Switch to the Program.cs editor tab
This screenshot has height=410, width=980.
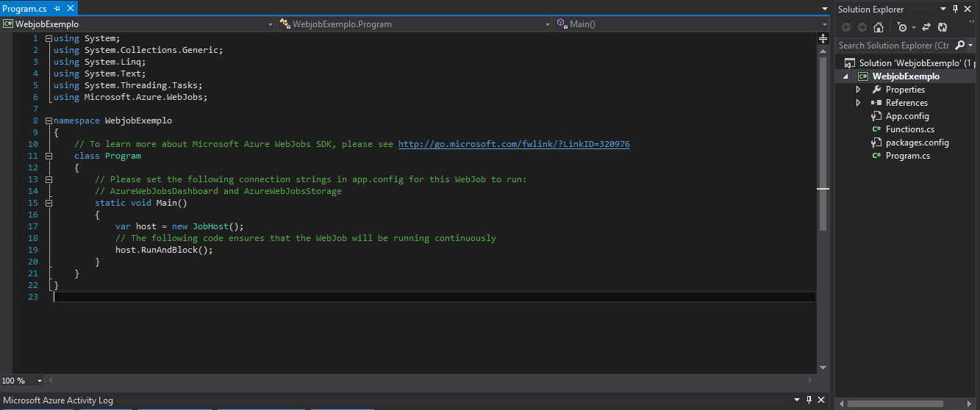click(26, 9)
